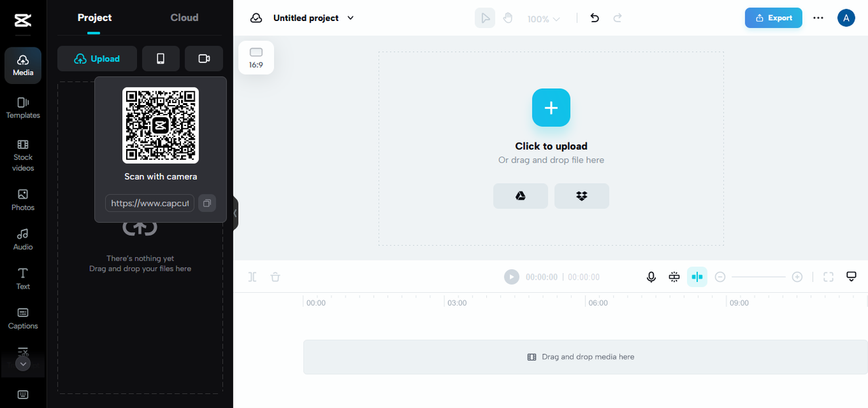Open the Templates panel in sidebar
The height and width of the screenshot is (408, 868).
coord(23,108)
